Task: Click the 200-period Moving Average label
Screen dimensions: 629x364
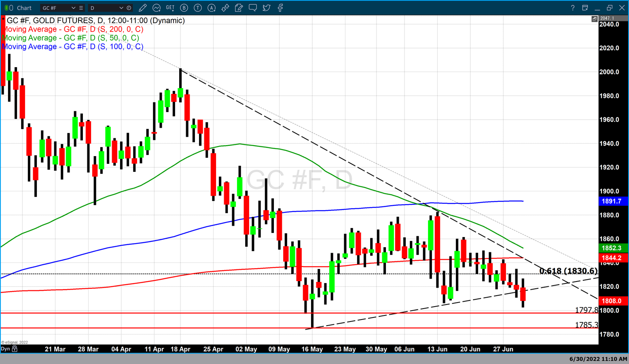Action: (x=73, y=29)
